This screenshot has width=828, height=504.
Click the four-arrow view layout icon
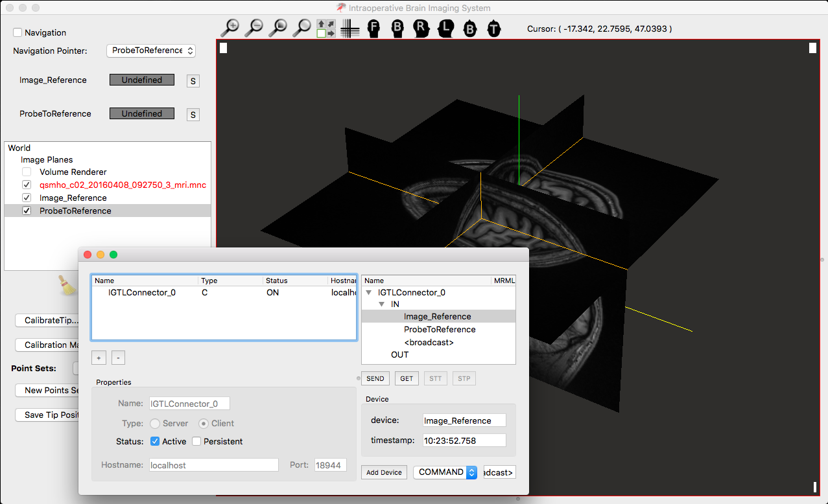(x=326, y=29)
